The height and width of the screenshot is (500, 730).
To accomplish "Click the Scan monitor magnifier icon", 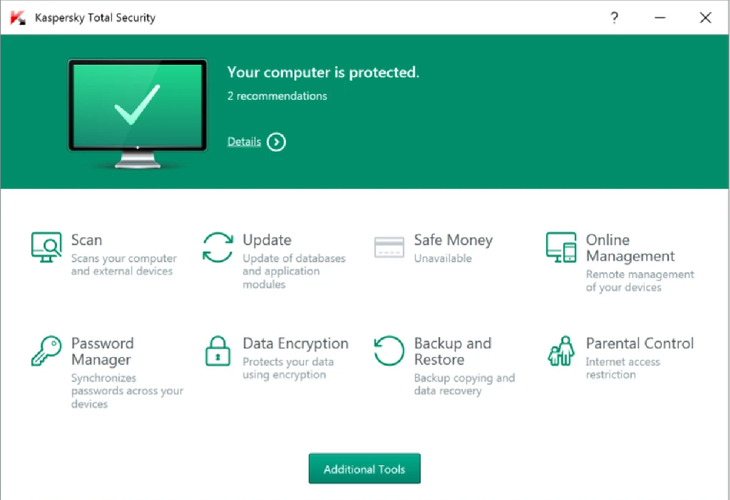I will 47,247.
